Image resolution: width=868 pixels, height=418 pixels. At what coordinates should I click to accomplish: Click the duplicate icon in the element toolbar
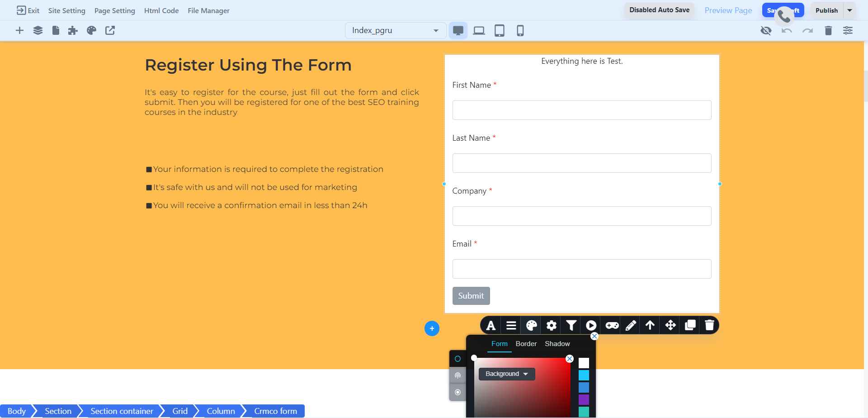tap(689, 325)
